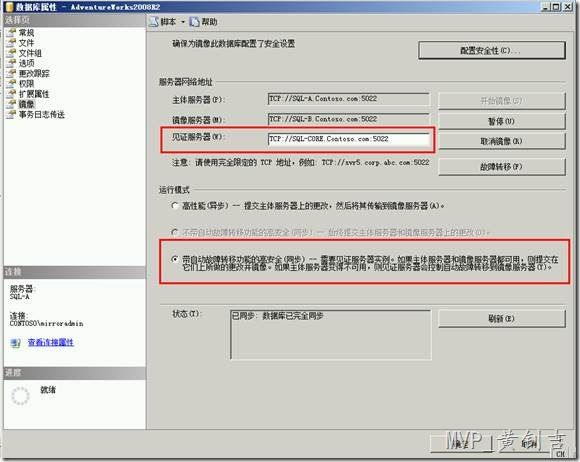Select 高性能(异步) operating mode

pyautogui.click(x=175, y=206)
